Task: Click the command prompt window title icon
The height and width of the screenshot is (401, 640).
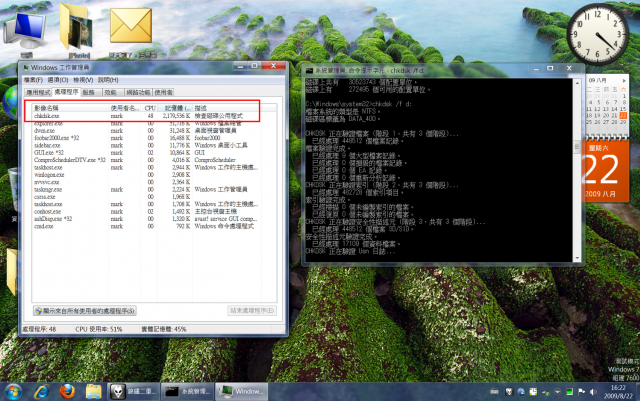Action: (309, 71)
